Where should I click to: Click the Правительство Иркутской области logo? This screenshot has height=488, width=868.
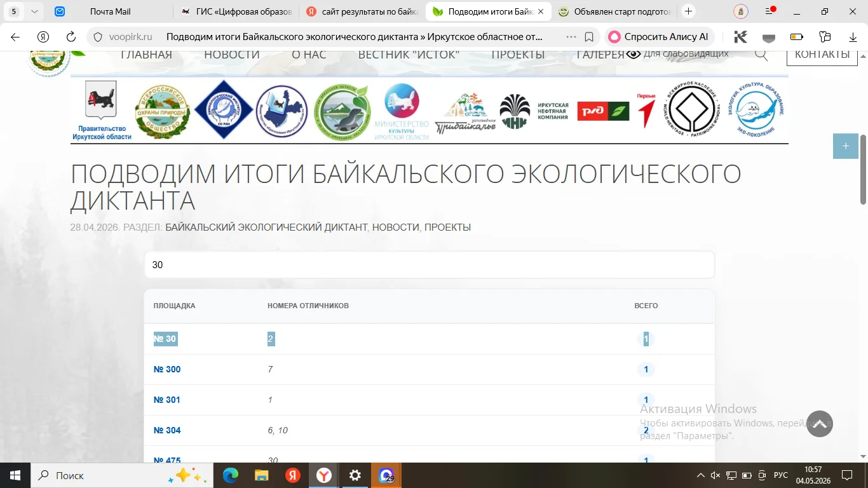pyautogui.click(x=102, y=111)
